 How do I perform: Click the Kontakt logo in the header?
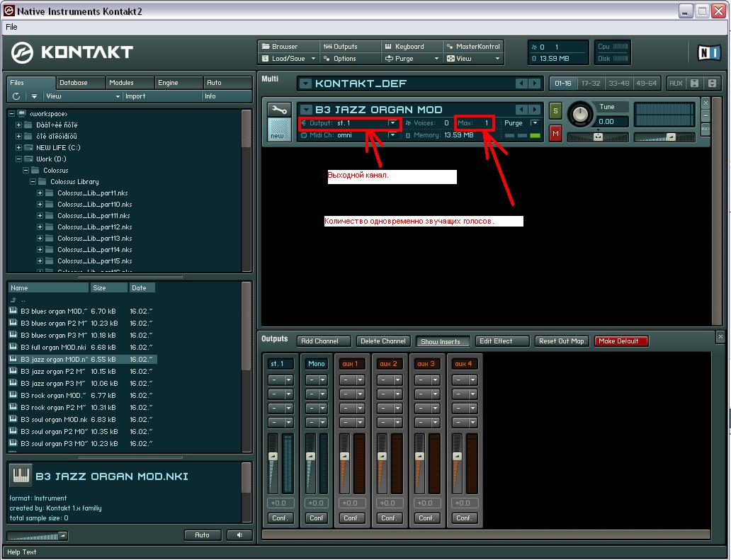click(72, 52)
